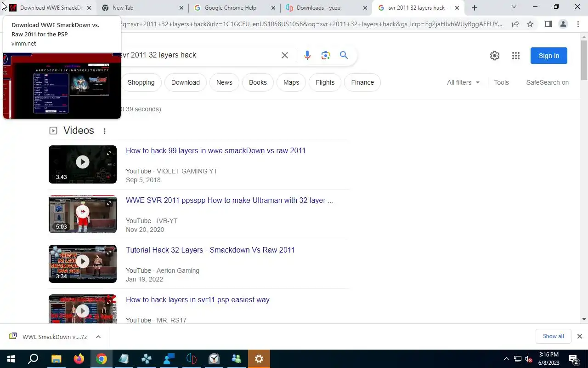Close the New Tab tab

(181, 8)
